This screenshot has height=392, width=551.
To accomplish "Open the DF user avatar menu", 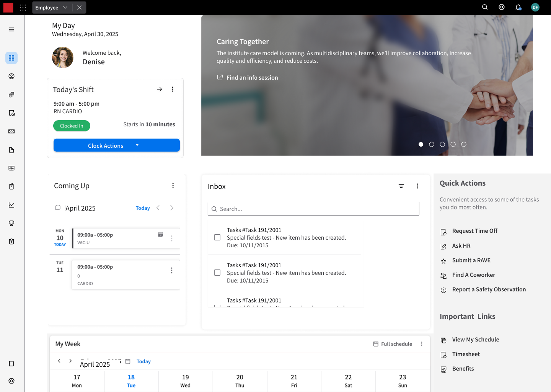I will pos(535,7).
